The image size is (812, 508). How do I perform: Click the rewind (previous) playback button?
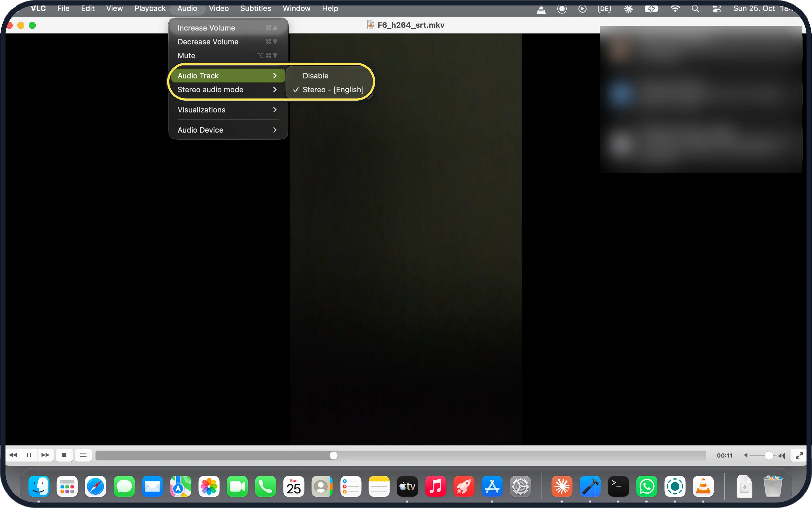click(13, 455)
